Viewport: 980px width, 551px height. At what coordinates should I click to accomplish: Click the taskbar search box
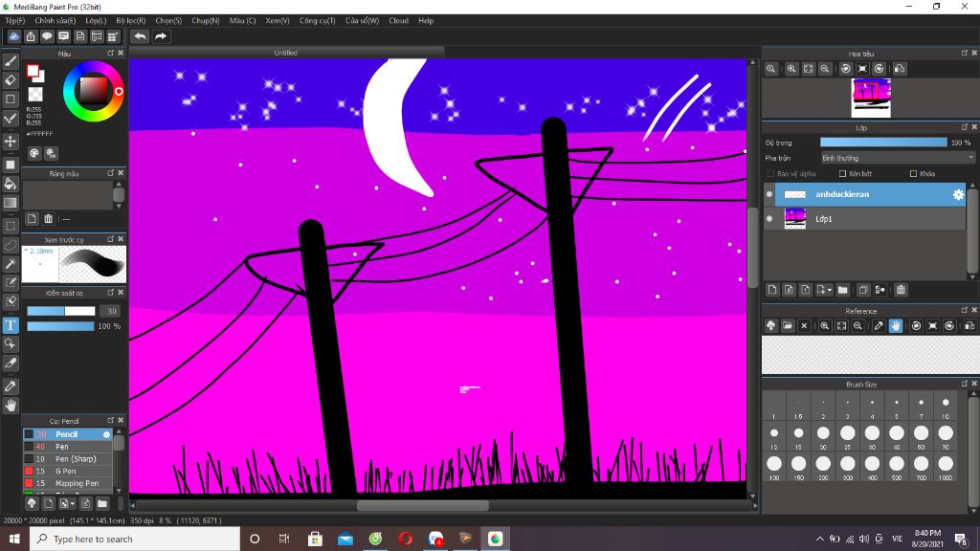pyautogui.click(x=134, y=539)
